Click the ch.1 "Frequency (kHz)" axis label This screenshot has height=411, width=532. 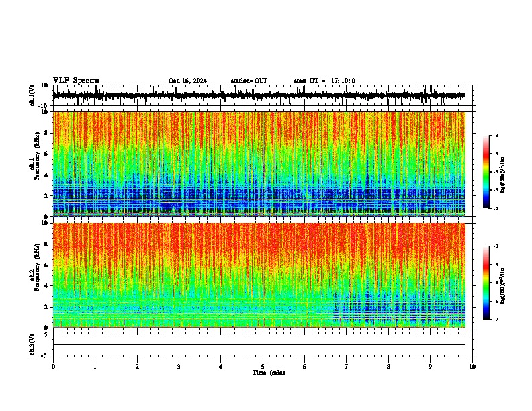(36, 156)
